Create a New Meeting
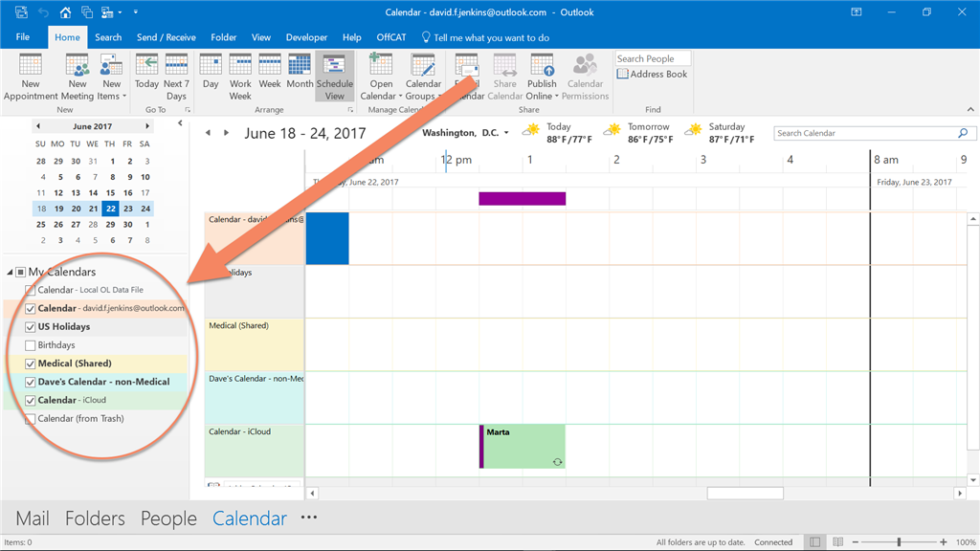This screenshot has height=551, width=980. 78,77
